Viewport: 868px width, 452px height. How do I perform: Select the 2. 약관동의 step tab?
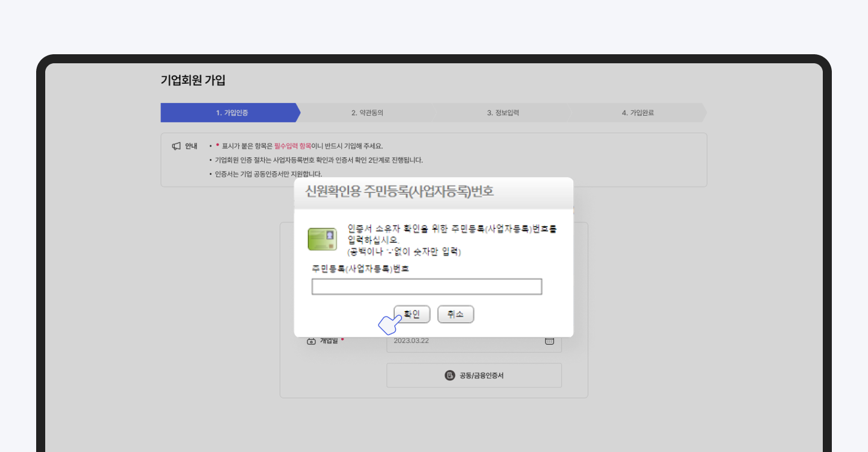[367, 113]
